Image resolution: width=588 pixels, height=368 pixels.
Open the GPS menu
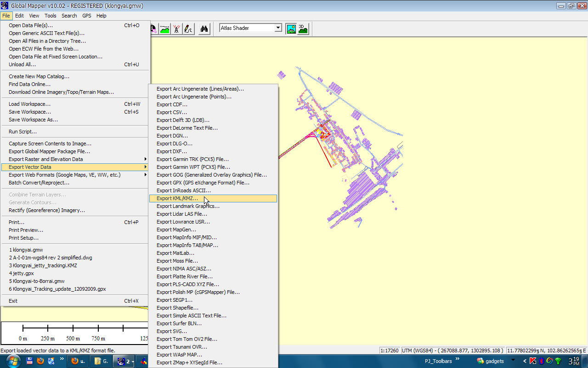87,16
